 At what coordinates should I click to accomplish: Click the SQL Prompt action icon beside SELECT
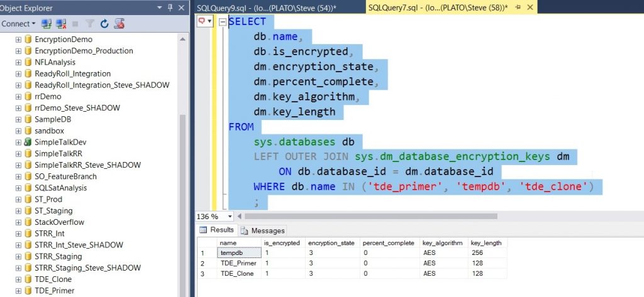click(x=205, y=21)
